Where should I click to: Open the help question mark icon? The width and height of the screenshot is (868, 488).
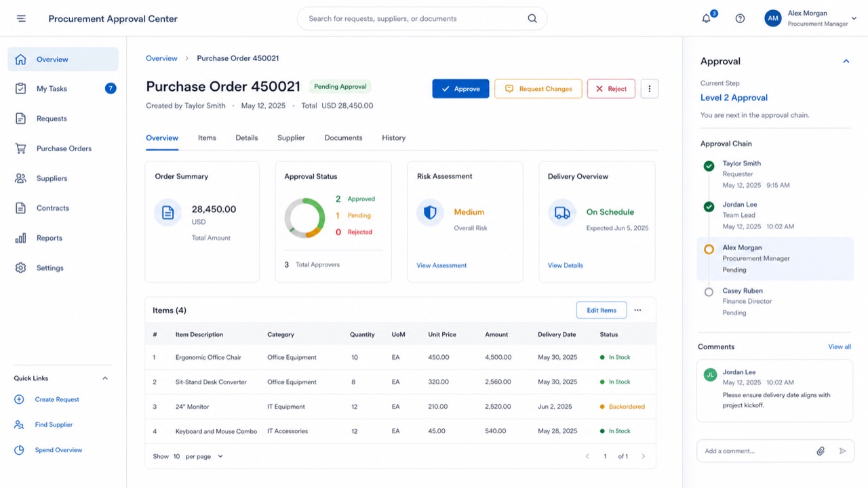pyautogui.click(x=740, y=18)
